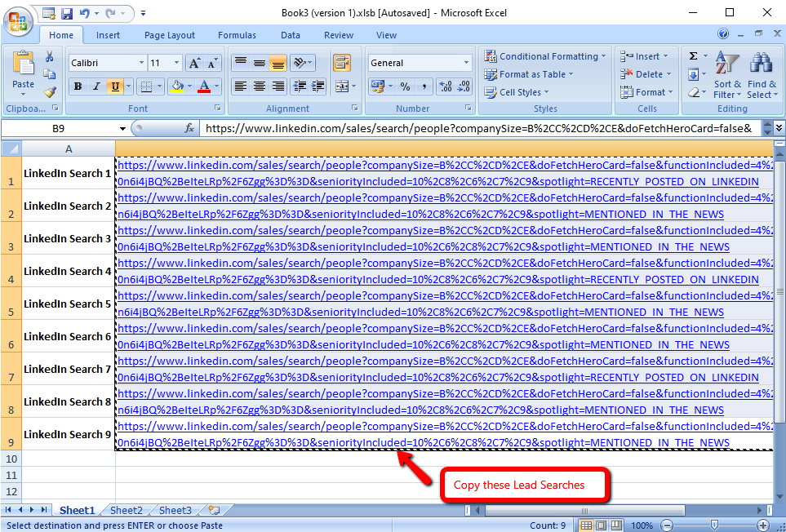Click the zoom slider in status bar
786x532 pixels.
[x=714, y=525]
